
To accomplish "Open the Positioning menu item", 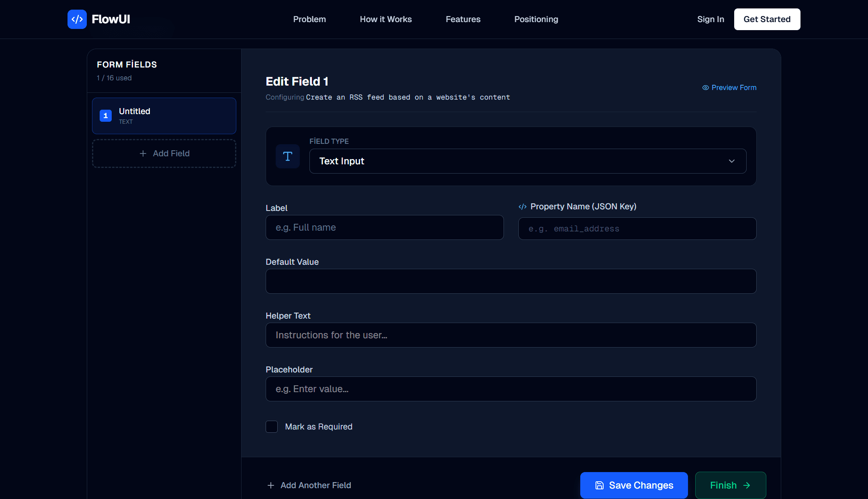I will point(536,19).
